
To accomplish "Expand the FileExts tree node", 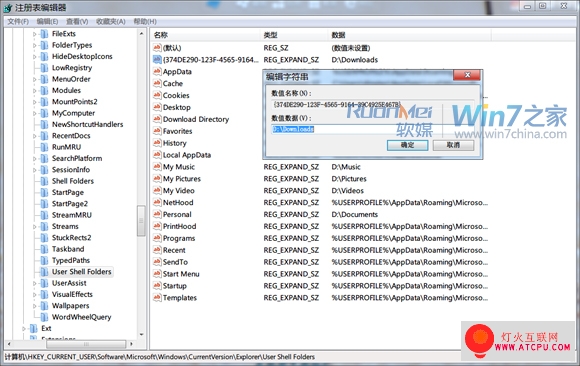I will [34, 34].
